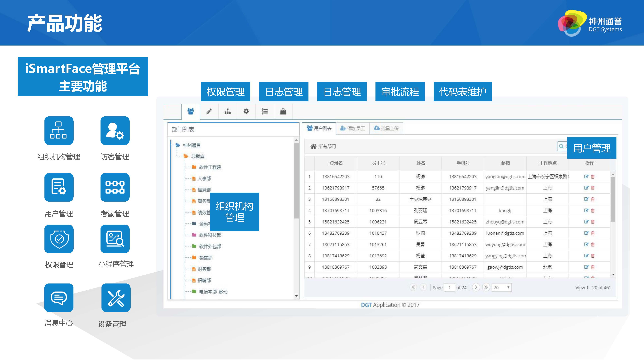Select the 信息部 department
The image size is (644, 362).
pos(204,190)
